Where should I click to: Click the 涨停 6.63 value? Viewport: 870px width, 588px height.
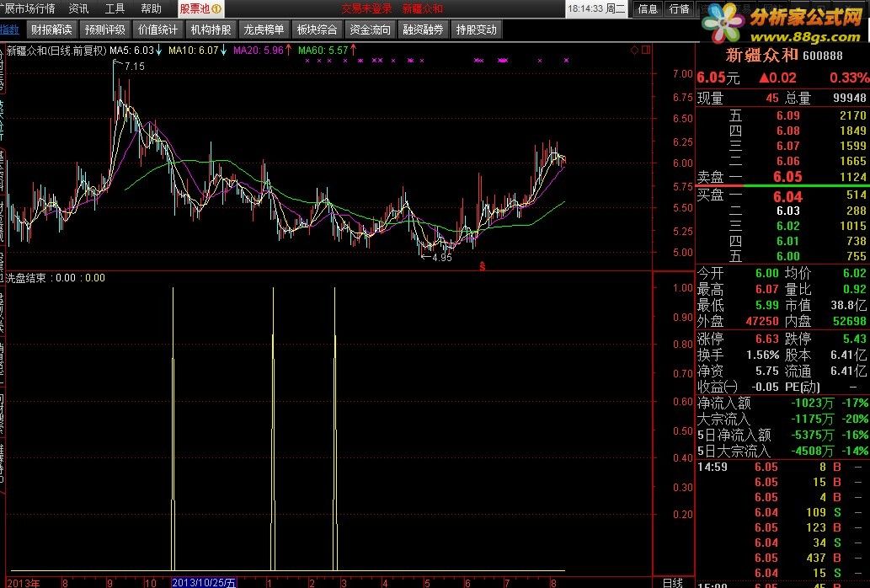[x=766, y=339]
